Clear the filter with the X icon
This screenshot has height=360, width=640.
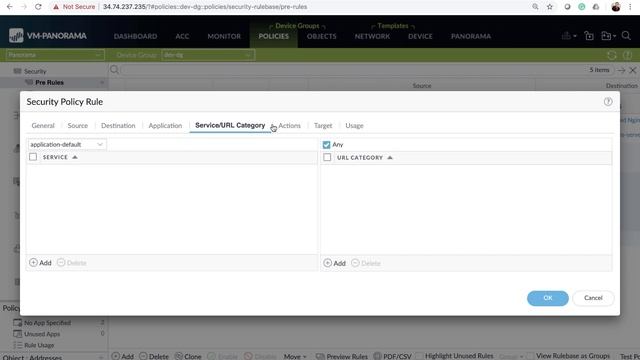click(x=633, y=70)
